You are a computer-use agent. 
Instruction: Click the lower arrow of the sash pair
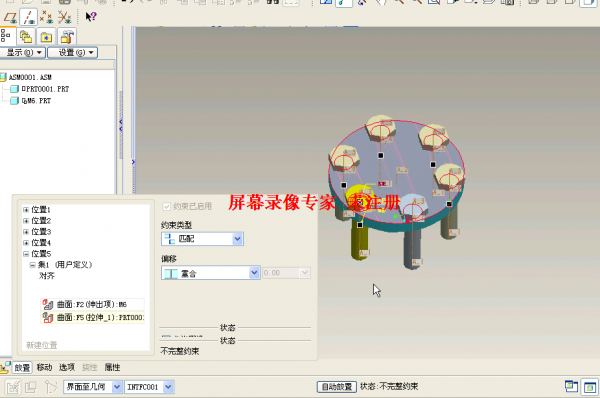coord(121,129)
